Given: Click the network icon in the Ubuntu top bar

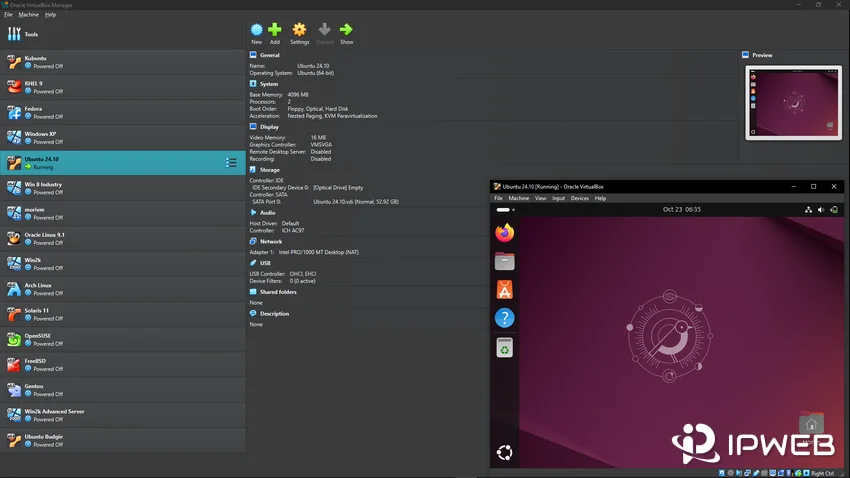Looking at the screenshot, I should [x=808, y=210].
